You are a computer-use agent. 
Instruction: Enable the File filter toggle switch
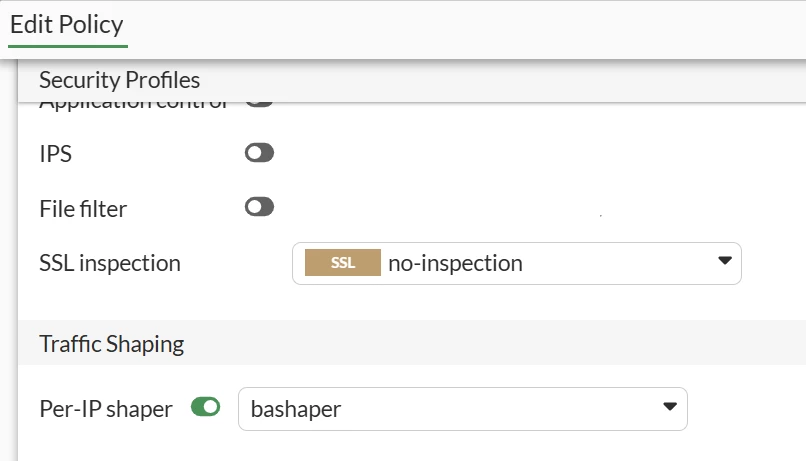[259, 207]
